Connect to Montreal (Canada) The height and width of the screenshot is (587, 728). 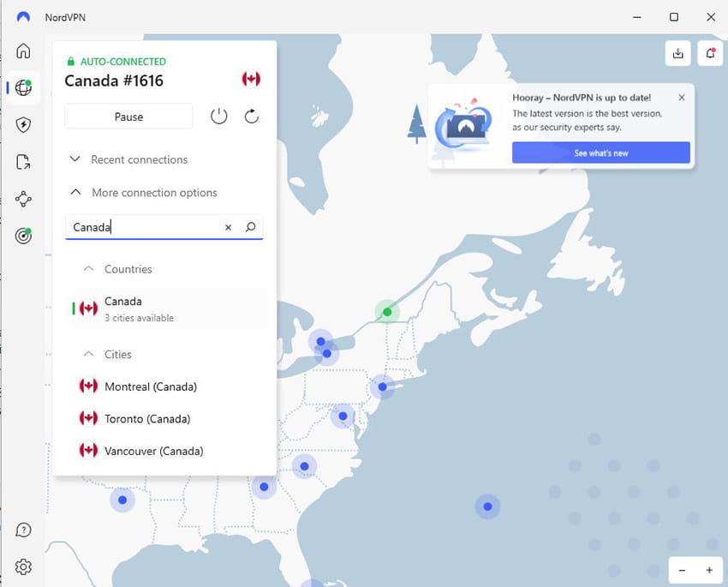click(x=166, y=386)
